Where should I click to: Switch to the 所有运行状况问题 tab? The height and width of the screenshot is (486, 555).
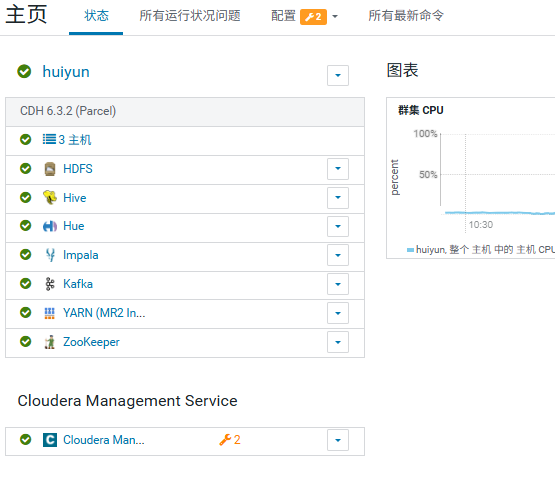190,16
